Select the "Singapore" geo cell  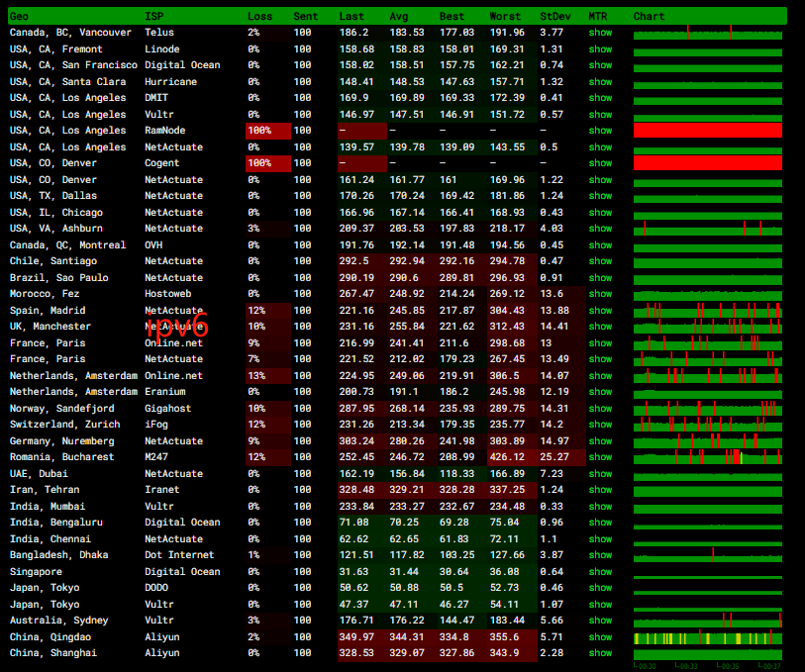[x=36, y=571]
